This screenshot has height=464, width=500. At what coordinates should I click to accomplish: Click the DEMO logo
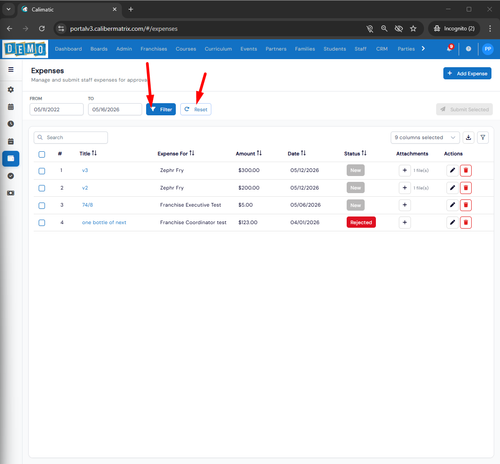click(25, 49)
